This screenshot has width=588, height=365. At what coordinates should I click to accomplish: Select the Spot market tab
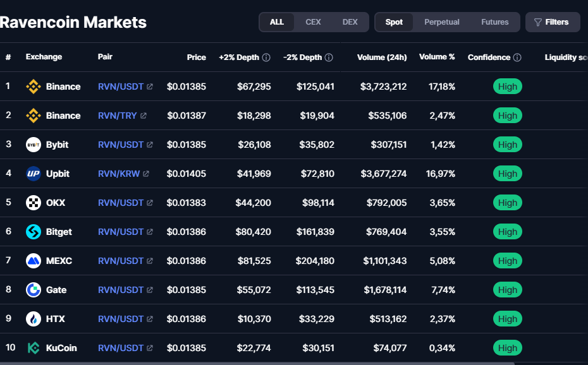(x=394, y=22)
